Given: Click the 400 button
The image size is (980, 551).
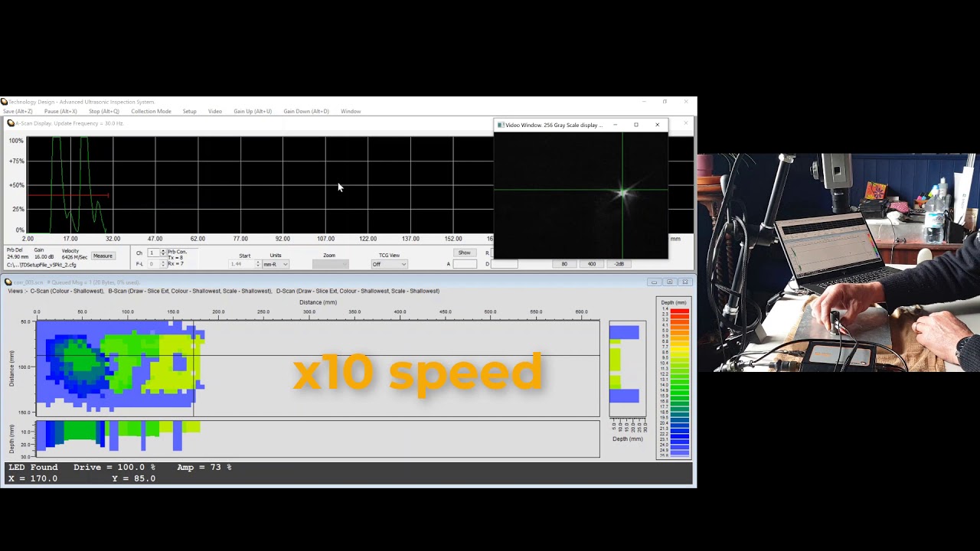Looking at the screenshot, I should pos(592,264).
